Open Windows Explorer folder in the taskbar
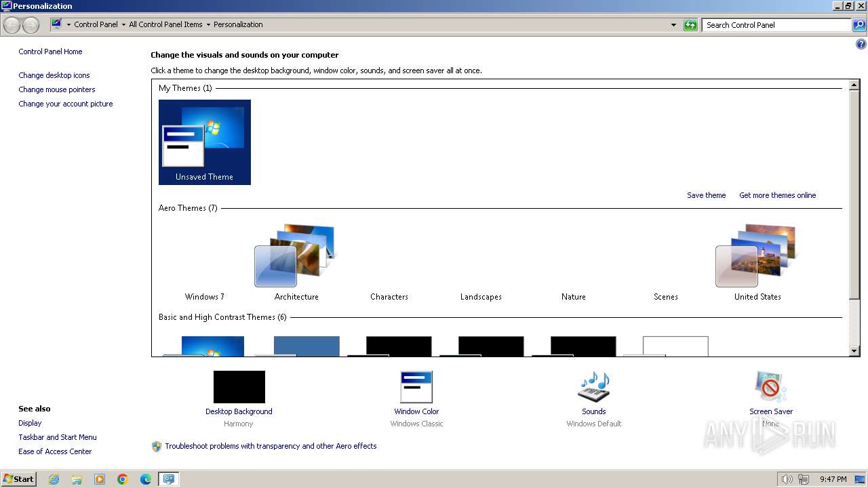 77,479
